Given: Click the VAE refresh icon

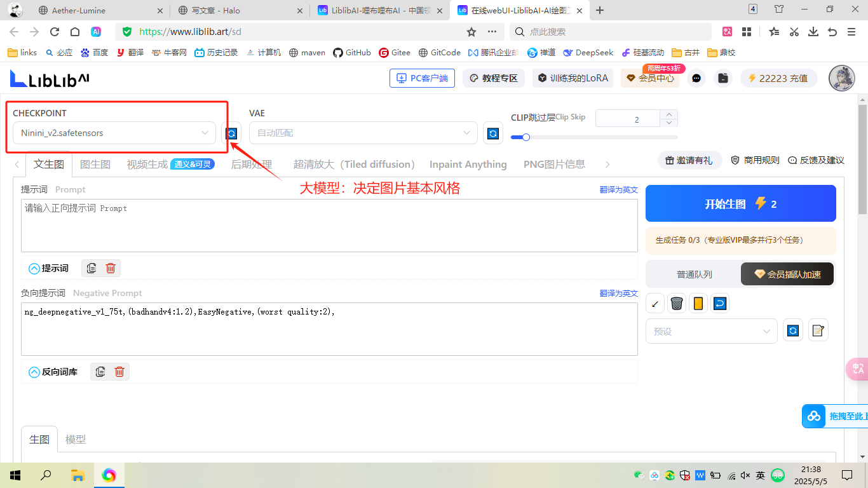Looking at the screenshot, I should [492, 133].
